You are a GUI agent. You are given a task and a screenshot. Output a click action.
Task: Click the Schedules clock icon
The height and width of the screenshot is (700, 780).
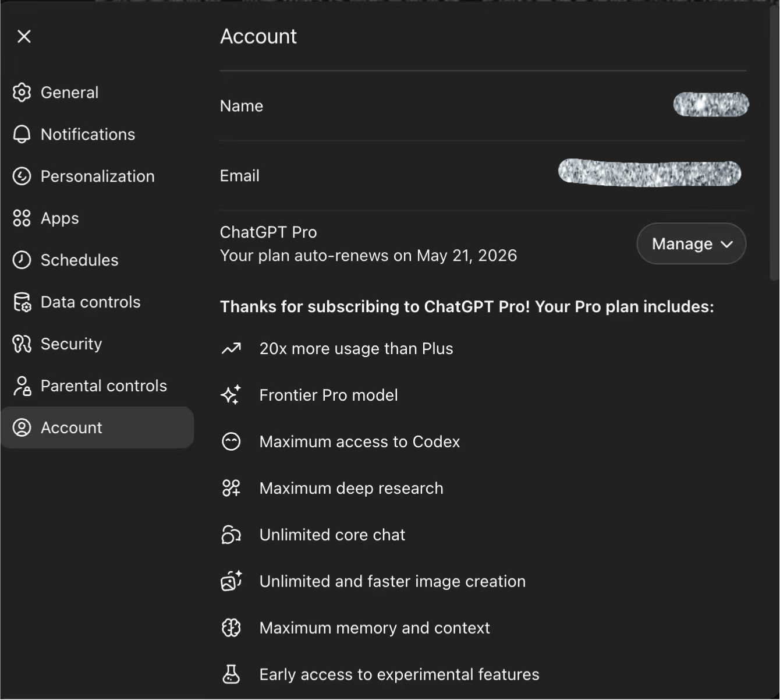tap(22, 260)
